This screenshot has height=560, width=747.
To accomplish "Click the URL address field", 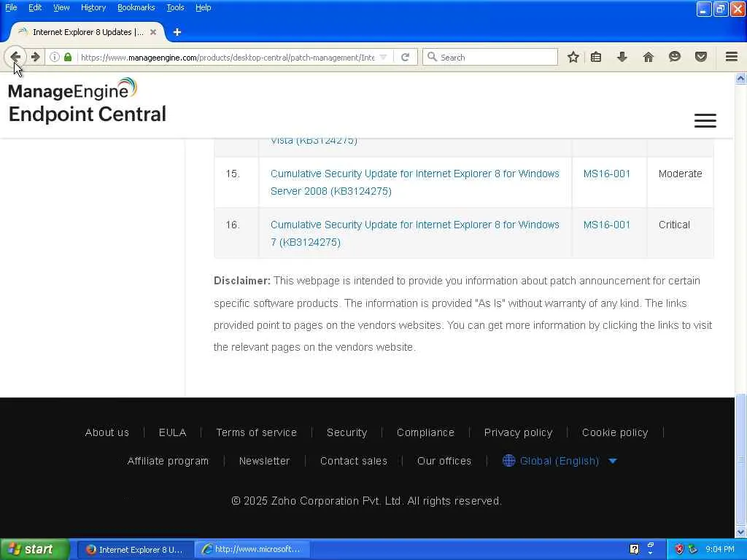I will (228, 57).
